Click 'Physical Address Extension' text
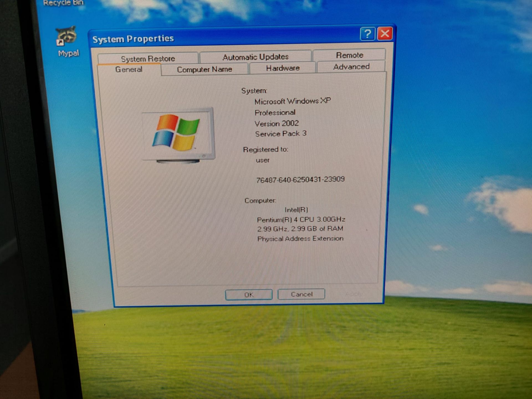The width and height of the screenshot is (532, 399). point(300,239)
